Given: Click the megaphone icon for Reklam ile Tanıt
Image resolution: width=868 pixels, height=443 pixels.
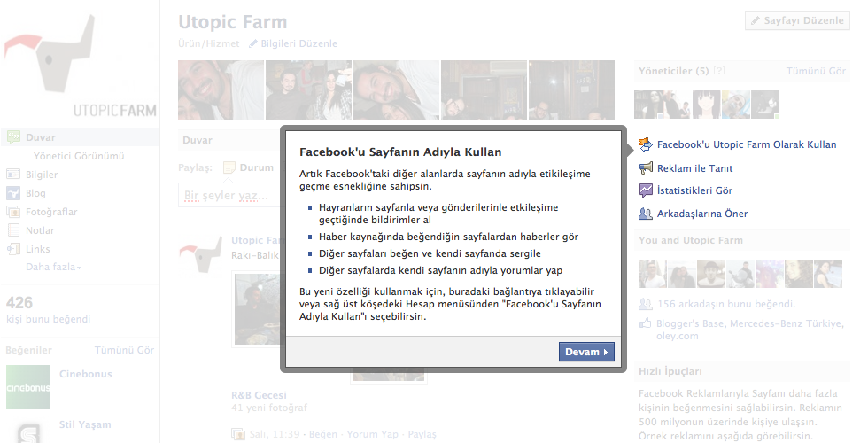Looking at the screenshot, I should pyautogui.click(x=646, y=167).
